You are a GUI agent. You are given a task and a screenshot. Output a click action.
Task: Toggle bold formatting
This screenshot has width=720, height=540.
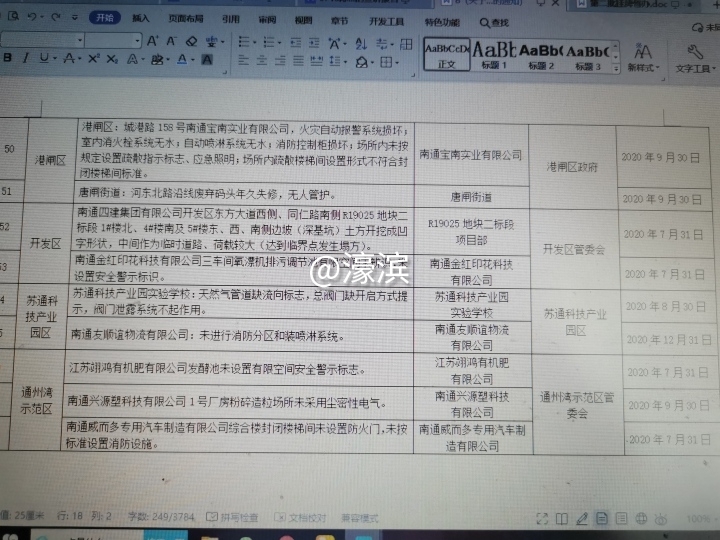(x=8, y=59)
